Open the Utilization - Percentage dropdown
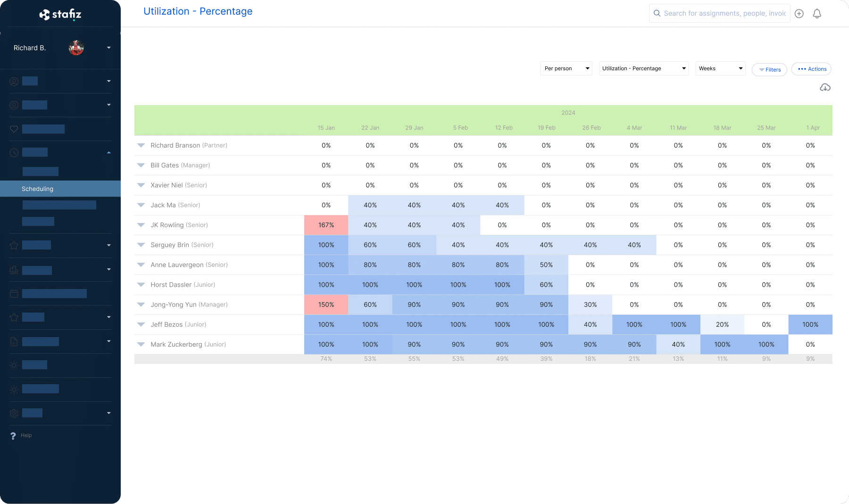 coord(643,68)
